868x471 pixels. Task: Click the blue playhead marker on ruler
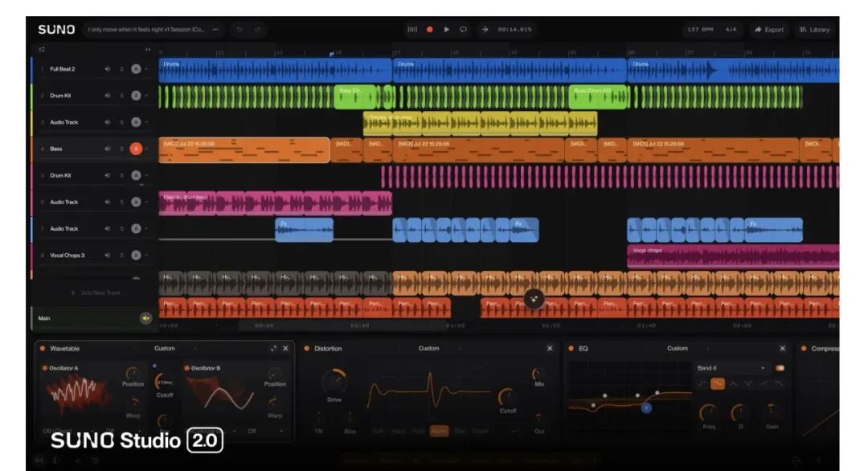pyautogui.click(x=332, y=54)
